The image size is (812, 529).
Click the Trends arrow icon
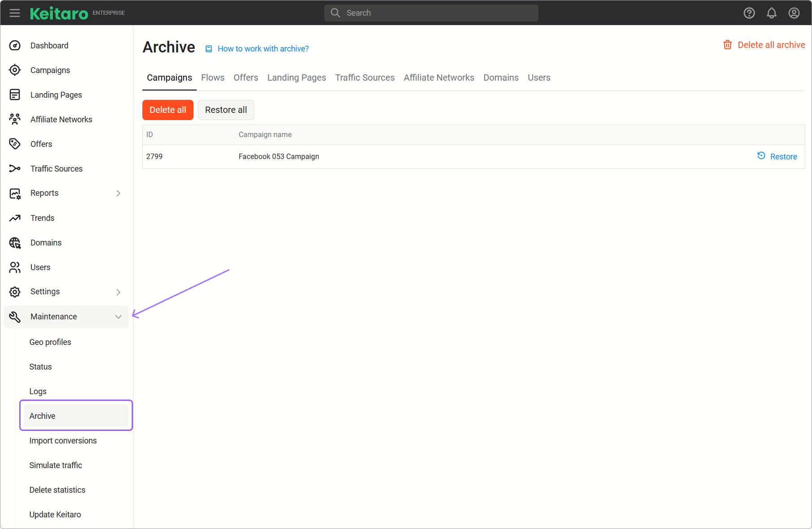point(15,218)
